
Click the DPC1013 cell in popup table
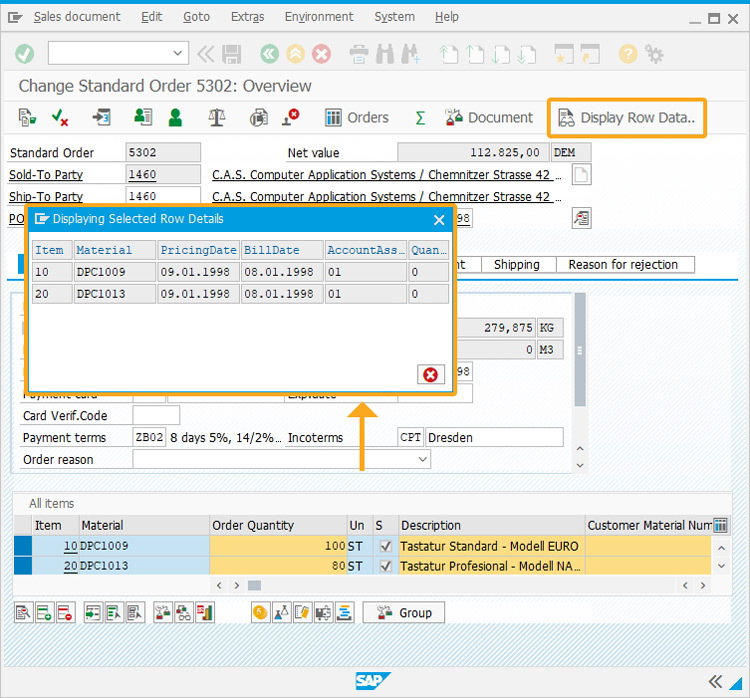coord(115,294)
